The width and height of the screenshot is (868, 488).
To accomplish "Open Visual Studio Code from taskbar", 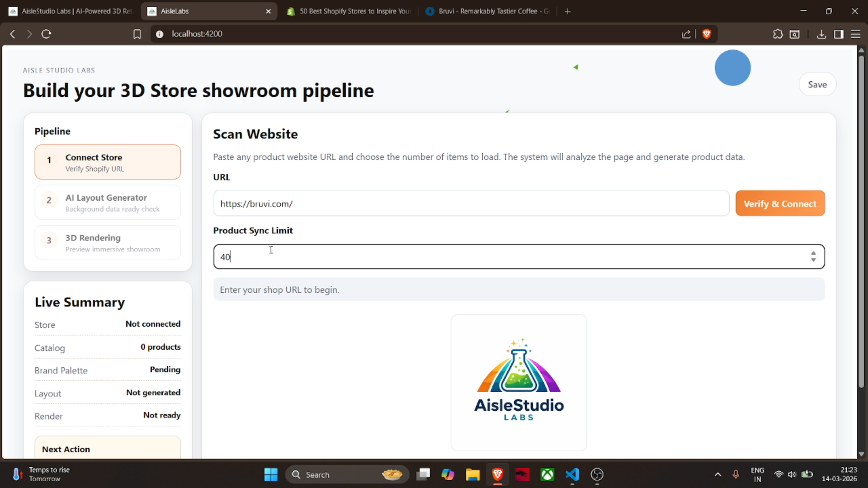I will (x=572, y=474).
